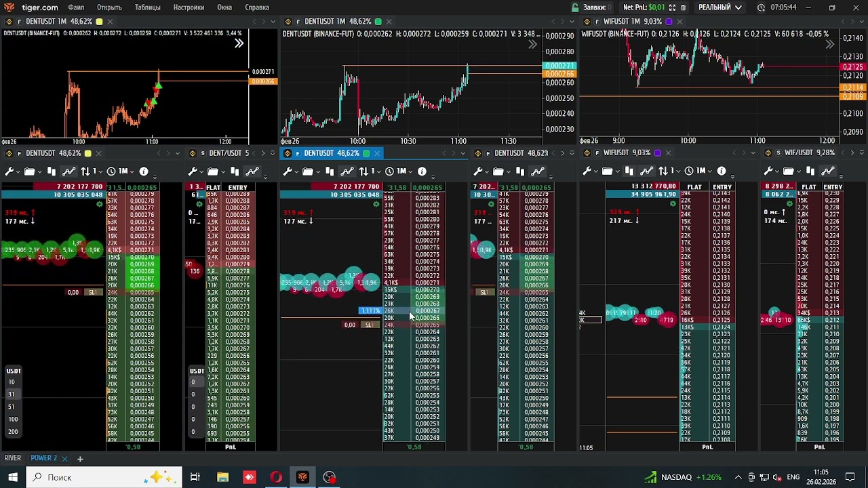Open the Справка menu
This screenshot has height=488, width=868.
point(257,7)
